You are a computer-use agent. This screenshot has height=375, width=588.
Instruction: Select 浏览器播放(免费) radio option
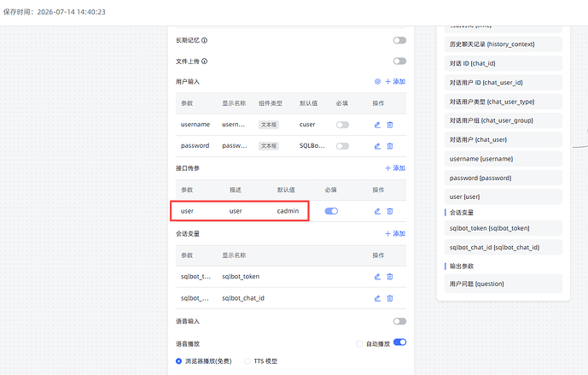tap(179, 361)
